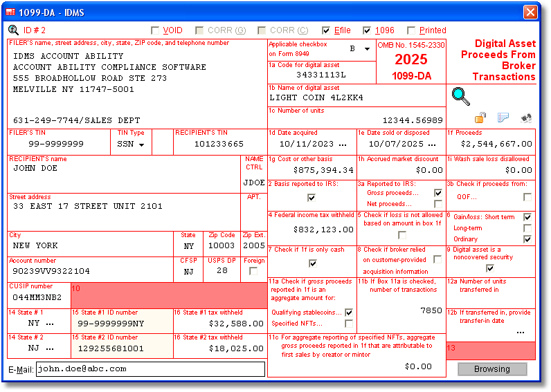The width and height of the screenshot is (551, 392).
Task: Click the E-Mail field john.doe@abc.com
Action: [150, 368]
